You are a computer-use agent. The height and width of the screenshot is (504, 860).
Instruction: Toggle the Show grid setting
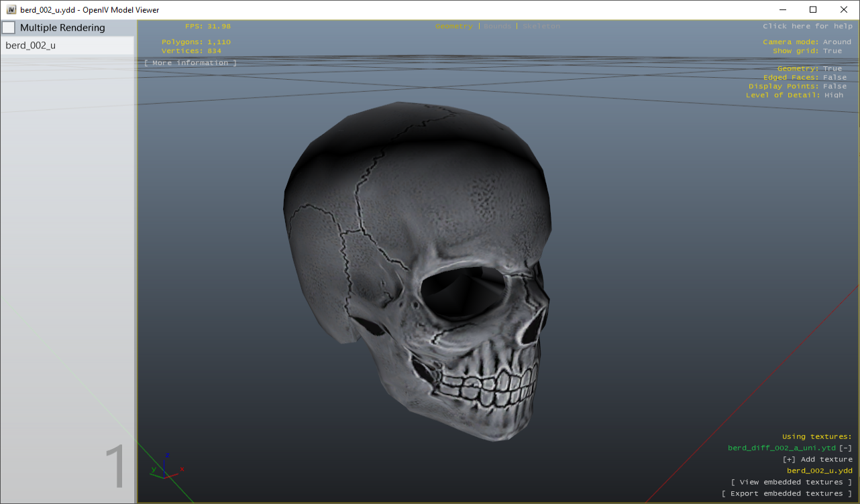point(832,51)
